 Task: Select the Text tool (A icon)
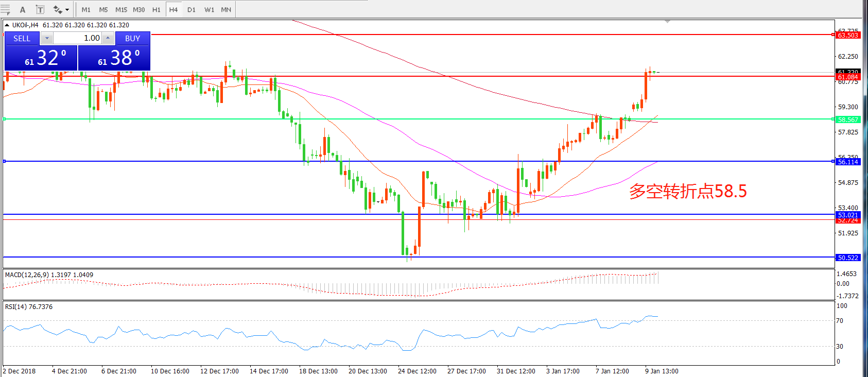click(x=22, y=10)
